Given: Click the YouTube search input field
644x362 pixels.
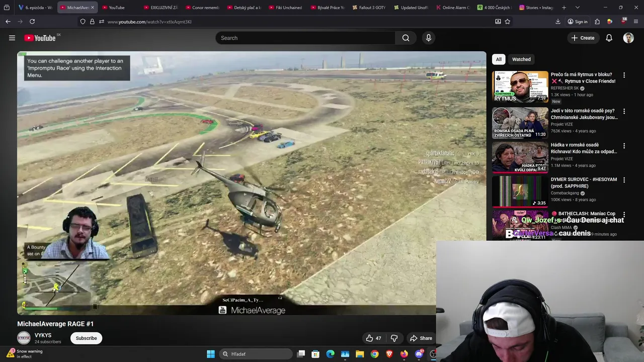Looking at the screenshot, I should pyautogui.click(x=305, y=38).
